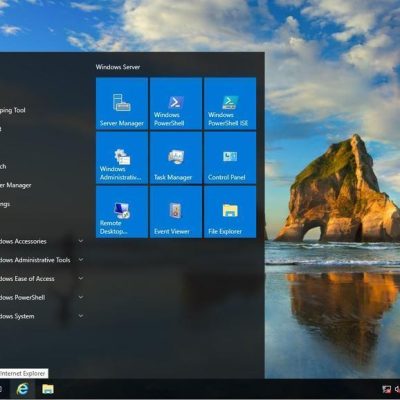
Task: Select Snipping Tool in the app list
Action: 13,110
